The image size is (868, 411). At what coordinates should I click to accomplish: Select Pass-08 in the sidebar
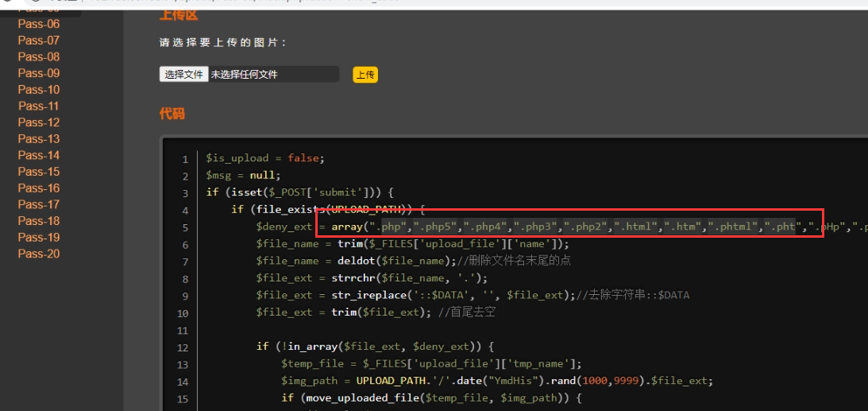(39, 56)
